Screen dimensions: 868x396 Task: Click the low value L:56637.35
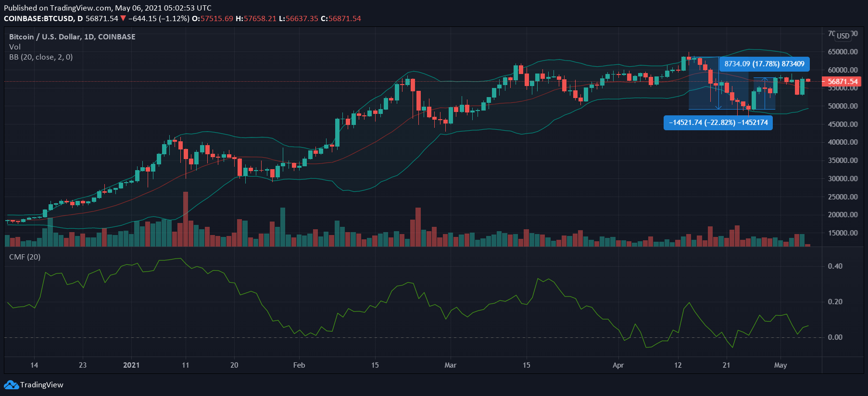(x=299, y=19)
